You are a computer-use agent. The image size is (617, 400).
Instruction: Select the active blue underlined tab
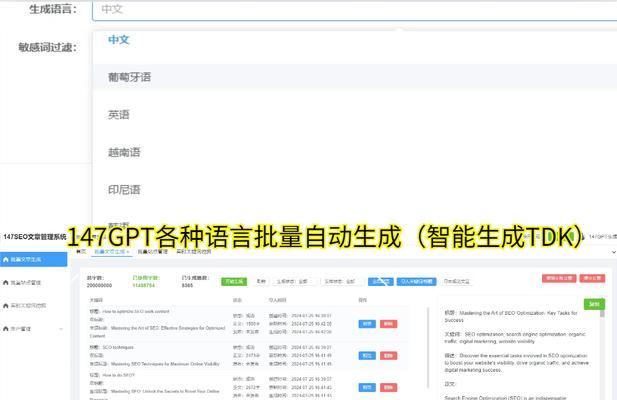111,252
